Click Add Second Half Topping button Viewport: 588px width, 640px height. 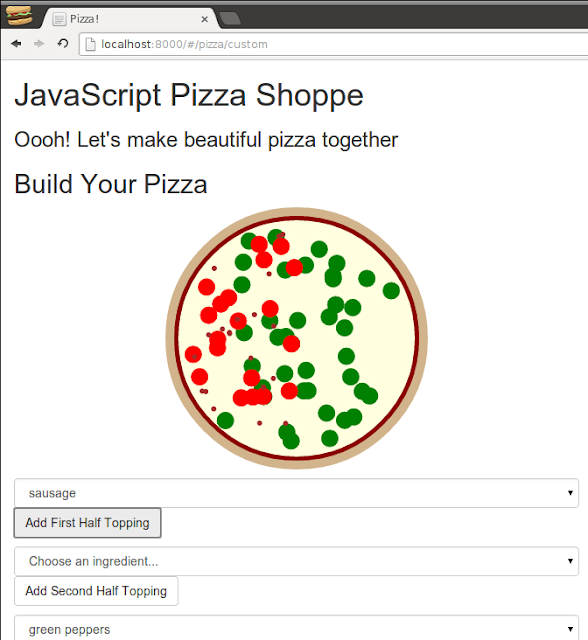pyautogui.click(x=96, y=591)
